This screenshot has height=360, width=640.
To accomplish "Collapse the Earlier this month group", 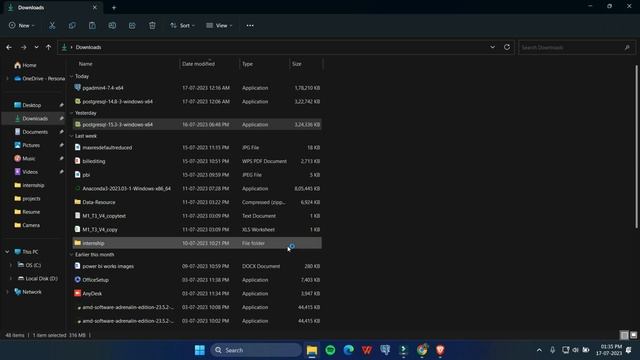I will (72, 255).
